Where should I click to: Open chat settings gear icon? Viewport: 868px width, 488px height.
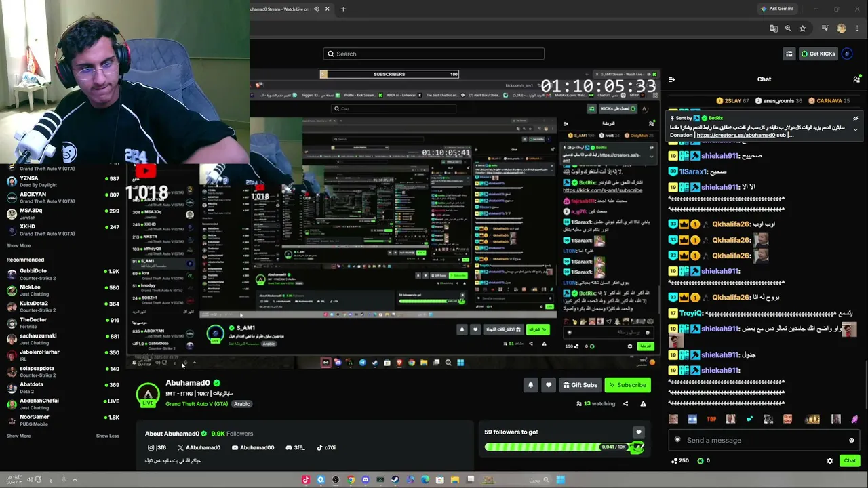pos(829,461)
